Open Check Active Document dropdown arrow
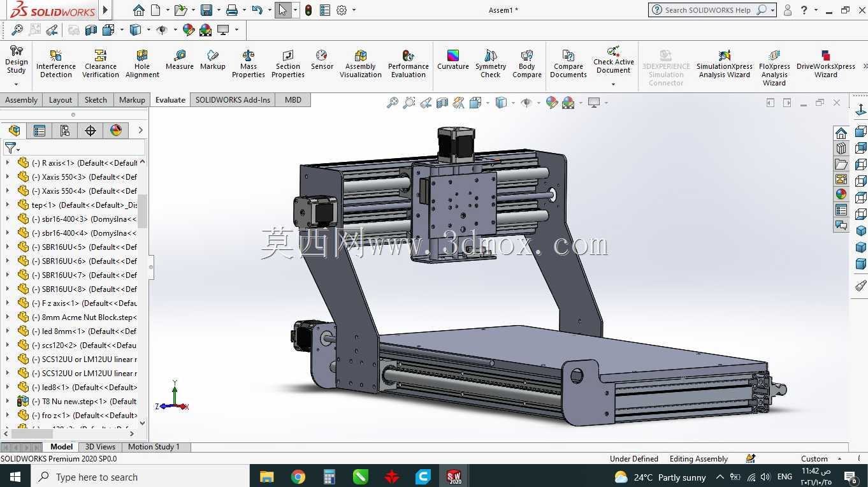 [613, 84]
